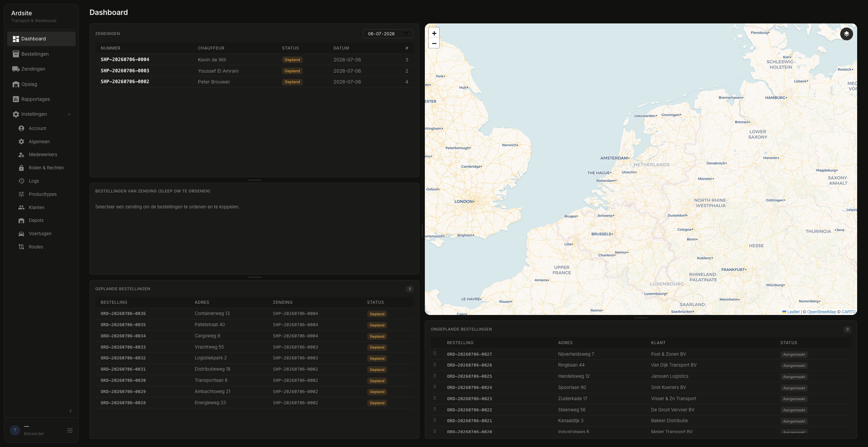Viewport: 868px width, 447px height.
Task: Click the Gepland badge for Cargoweg 9
Action: (377, 336)
